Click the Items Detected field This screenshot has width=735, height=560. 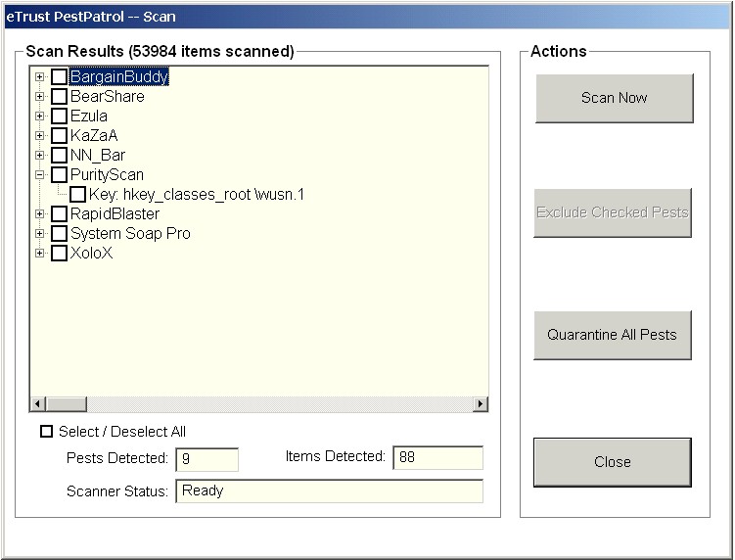click(x=437, y=457)
